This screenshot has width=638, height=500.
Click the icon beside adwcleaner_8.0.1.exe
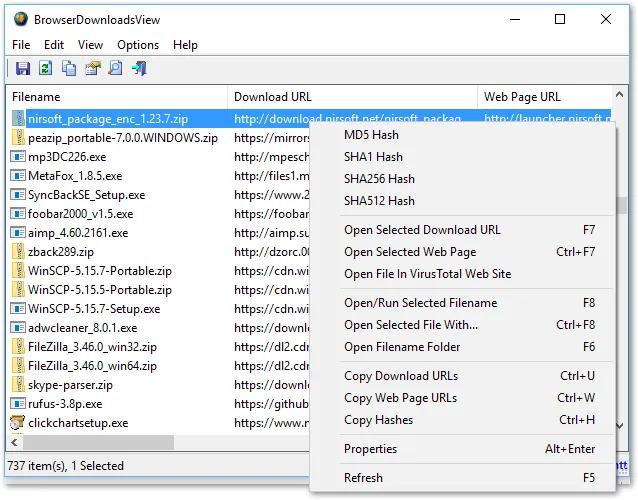[x=17, y=328]
